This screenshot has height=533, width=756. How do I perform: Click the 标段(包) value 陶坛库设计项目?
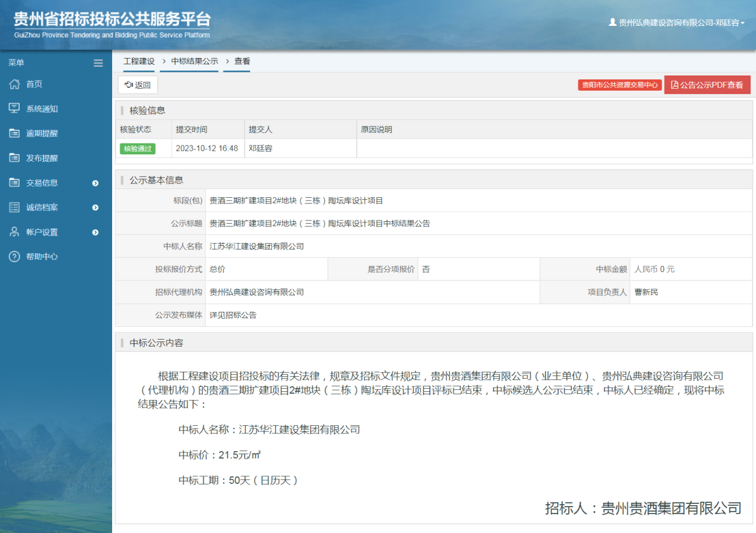296,200
